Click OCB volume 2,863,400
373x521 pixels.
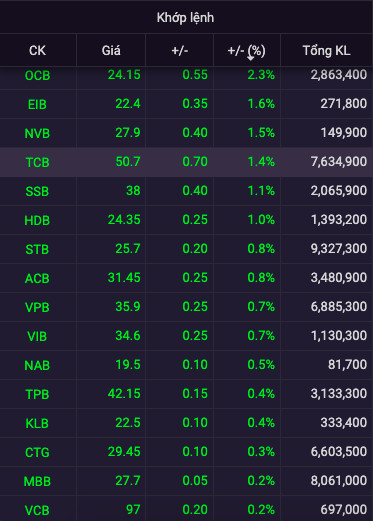click(339, 75)
